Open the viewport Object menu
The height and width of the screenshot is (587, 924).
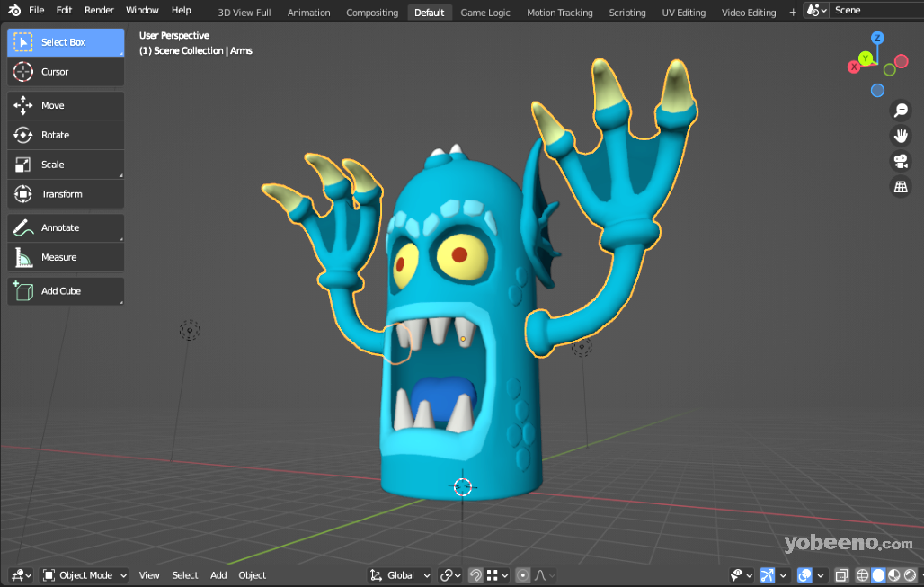point(253,575)
